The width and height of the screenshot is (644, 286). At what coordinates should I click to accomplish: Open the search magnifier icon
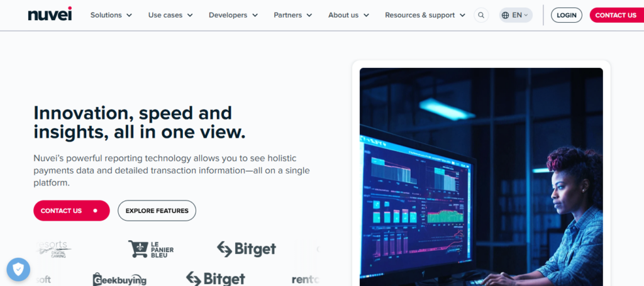[481, 15]
